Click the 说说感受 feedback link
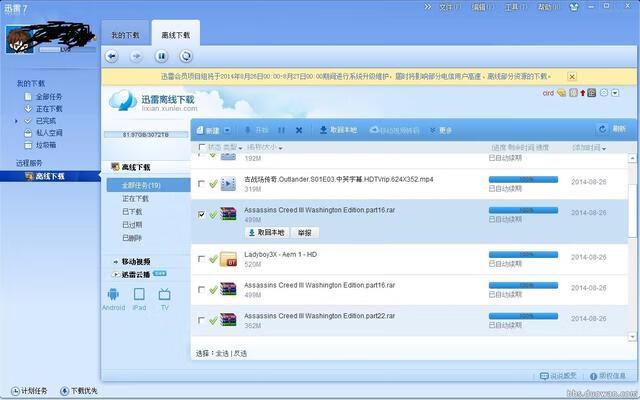Image resolution: width=640 pixels, height=400 pixels. click(x=558, y=376)
